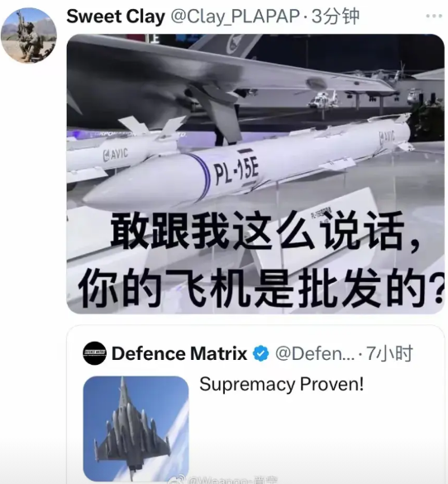
Task: Open the truncated @Defen... handle
Action: tap(314, 354)
